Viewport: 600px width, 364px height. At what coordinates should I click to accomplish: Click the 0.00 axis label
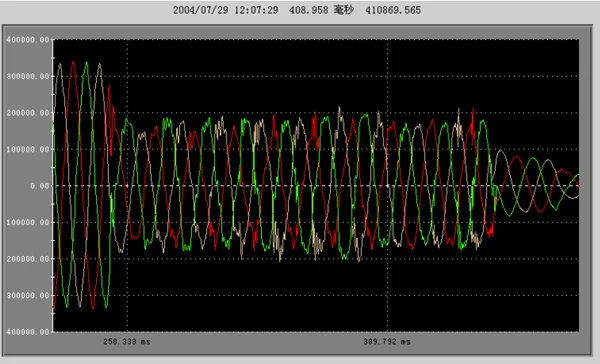click(40, 186)
